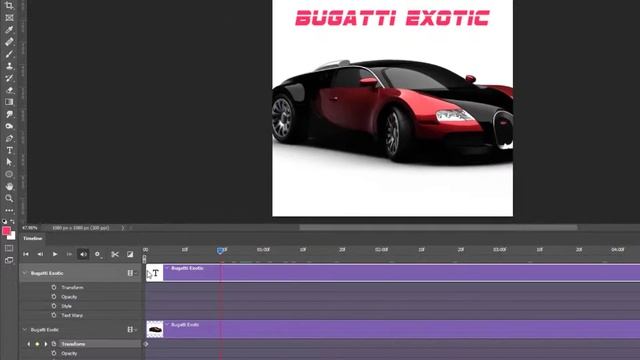This screenshot has width=640, height=360.
Task: Toggle Quick Mask mode
Action: [9, 248]
